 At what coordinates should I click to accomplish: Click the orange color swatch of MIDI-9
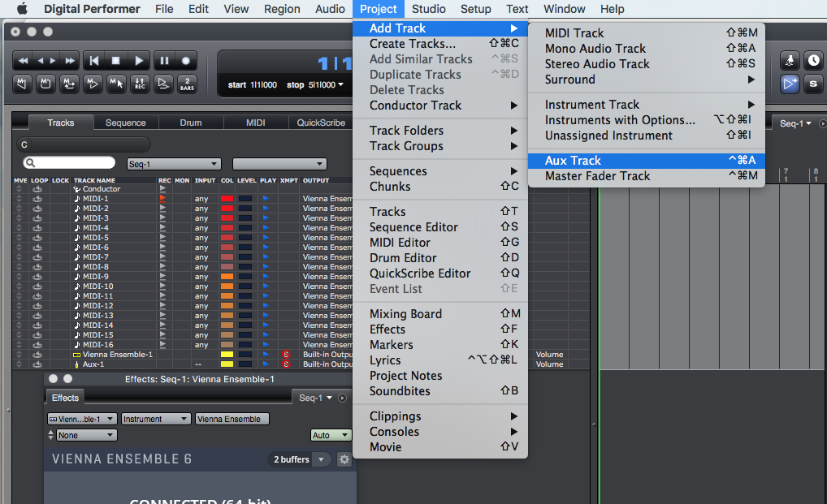(227, 277)
